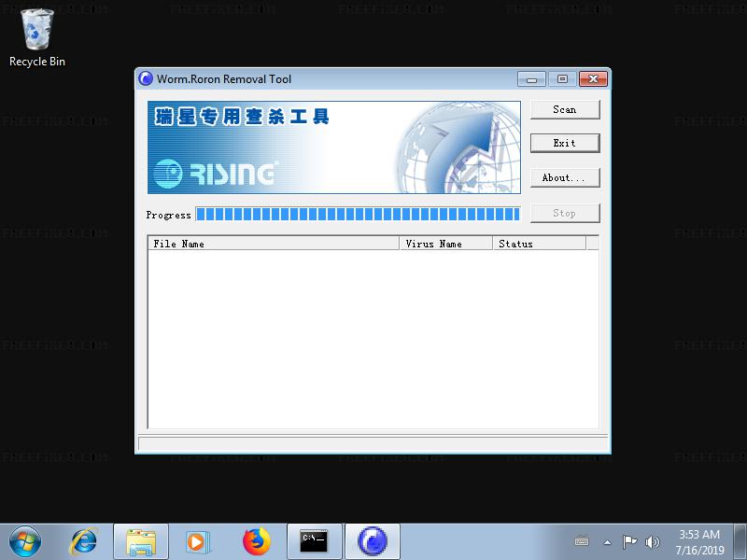Close the Worm.Roron Removal Tool window
This screenshot has width=747, height=560.
[x=593, y=79]
